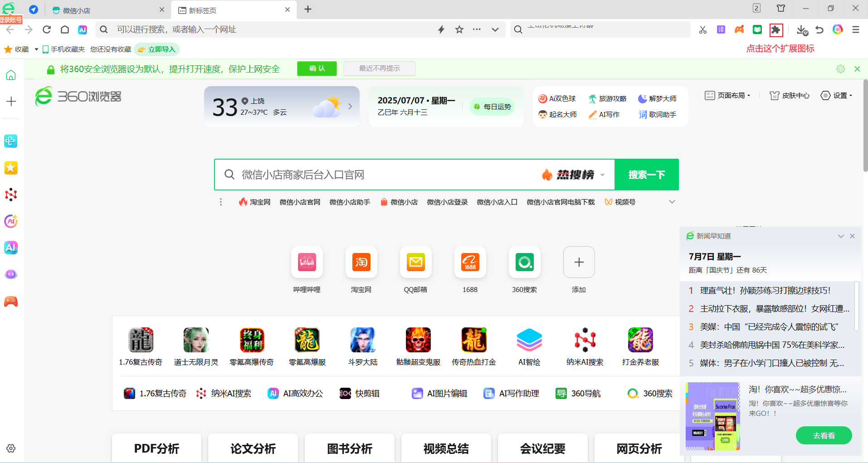Expand the 热搜榜 dropdown
The image size is (868, 463).
pos(602,175)
